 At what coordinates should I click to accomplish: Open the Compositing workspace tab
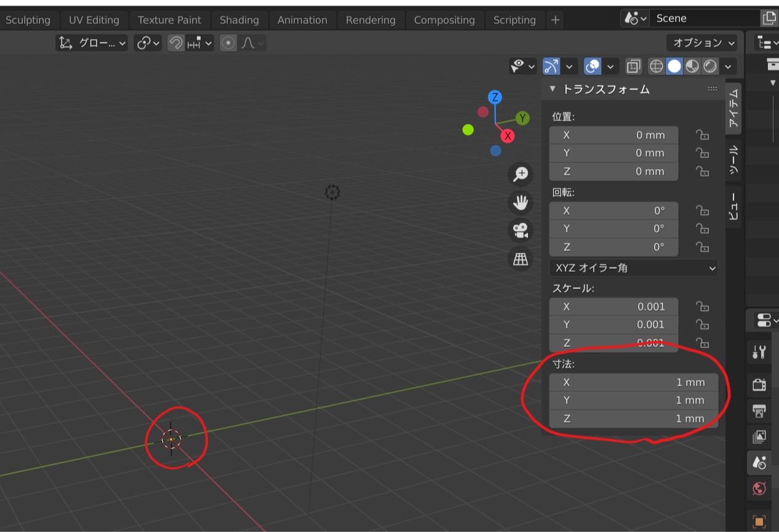pos(444,20)
